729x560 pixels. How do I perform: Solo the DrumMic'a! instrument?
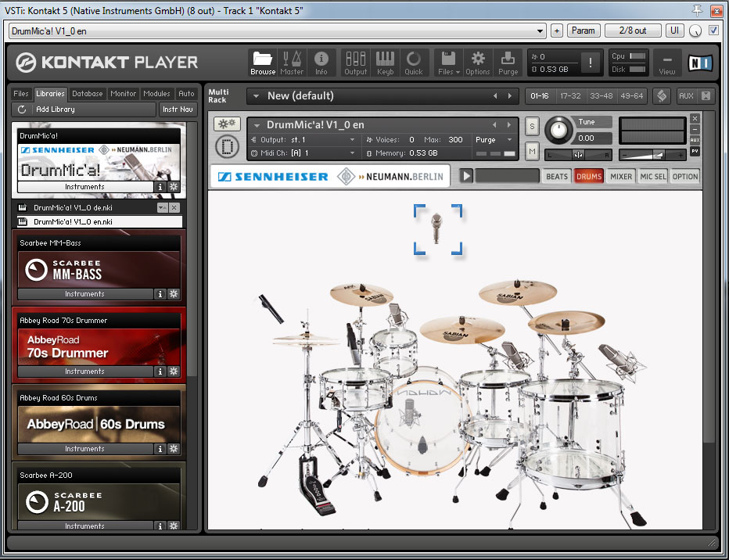click(x=532, y=125)
